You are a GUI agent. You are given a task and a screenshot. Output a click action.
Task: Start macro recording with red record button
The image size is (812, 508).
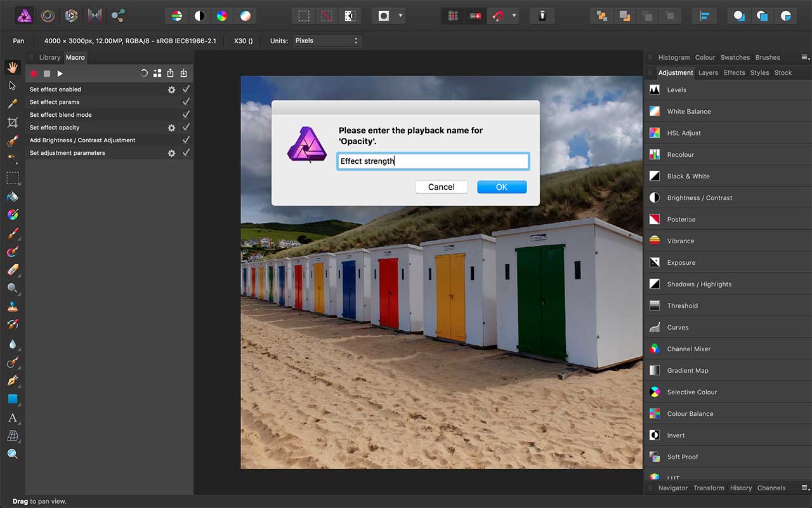(x=34, y=74)
